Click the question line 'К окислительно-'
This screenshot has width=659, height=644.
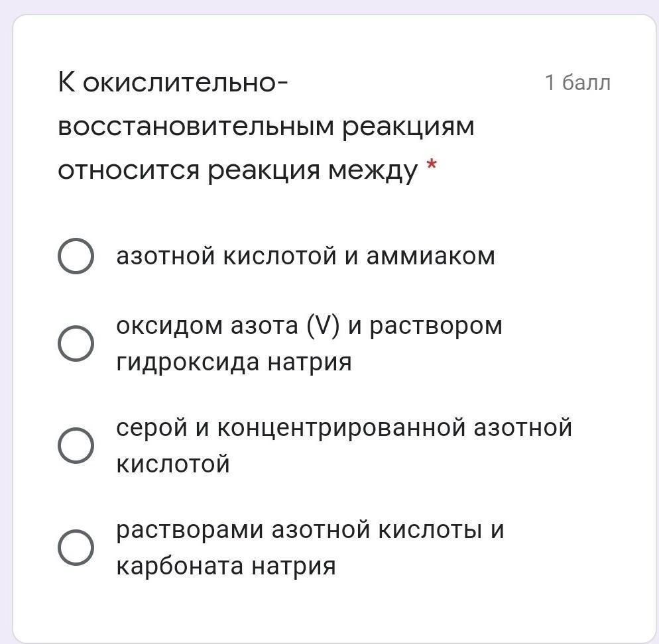173,83
